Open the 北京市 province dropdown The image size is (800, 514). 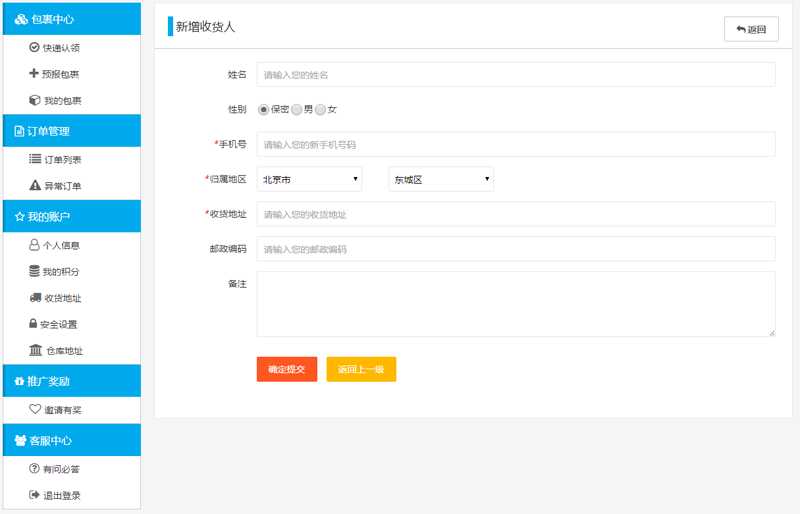[x=309, y=180]
